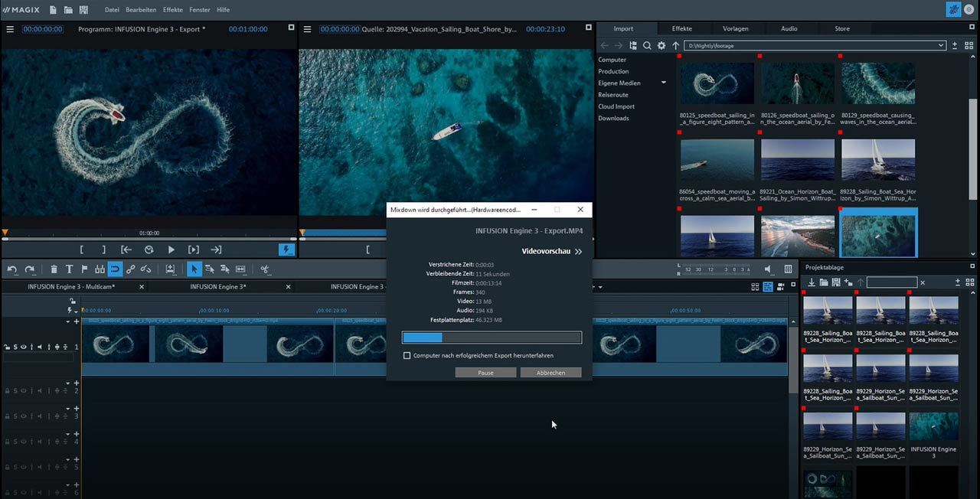This screenshot has width=980, height=499.
Task: Toggle the magnetic snap tool
Action: (x=115, y=269)
